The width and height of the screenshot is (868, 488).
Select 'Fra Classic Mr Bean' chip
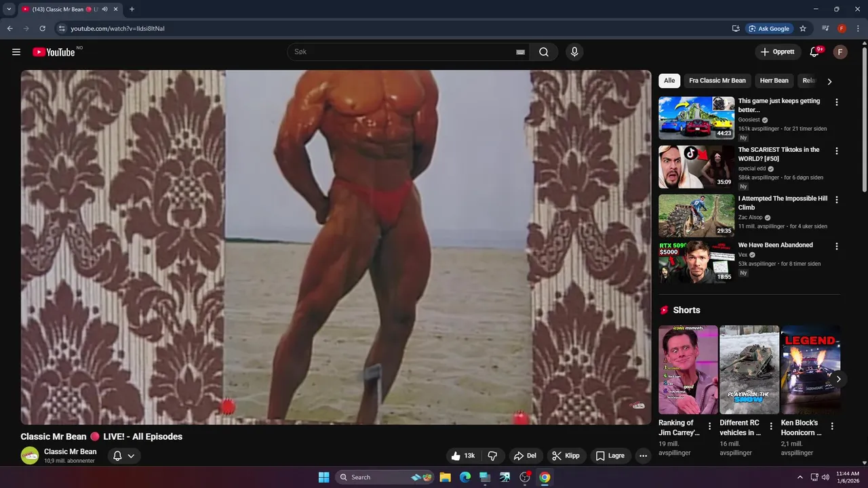point(717,81)
